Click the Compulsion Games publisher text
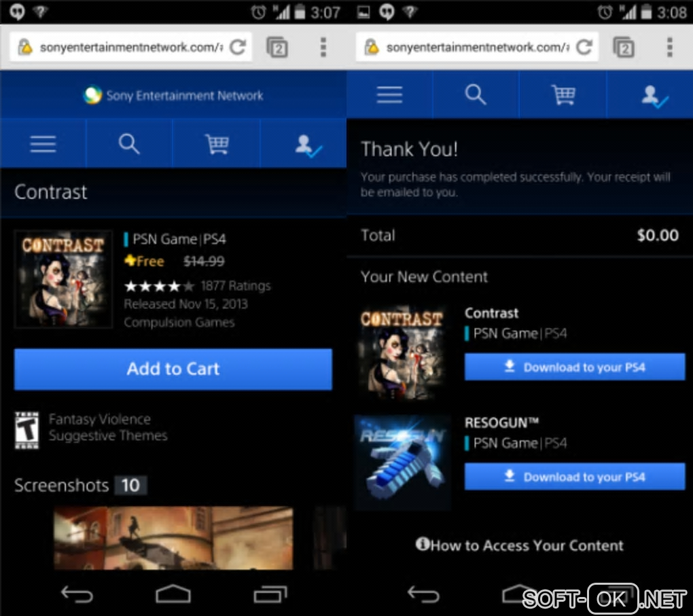The image size is (693, 616). (179, 322)
